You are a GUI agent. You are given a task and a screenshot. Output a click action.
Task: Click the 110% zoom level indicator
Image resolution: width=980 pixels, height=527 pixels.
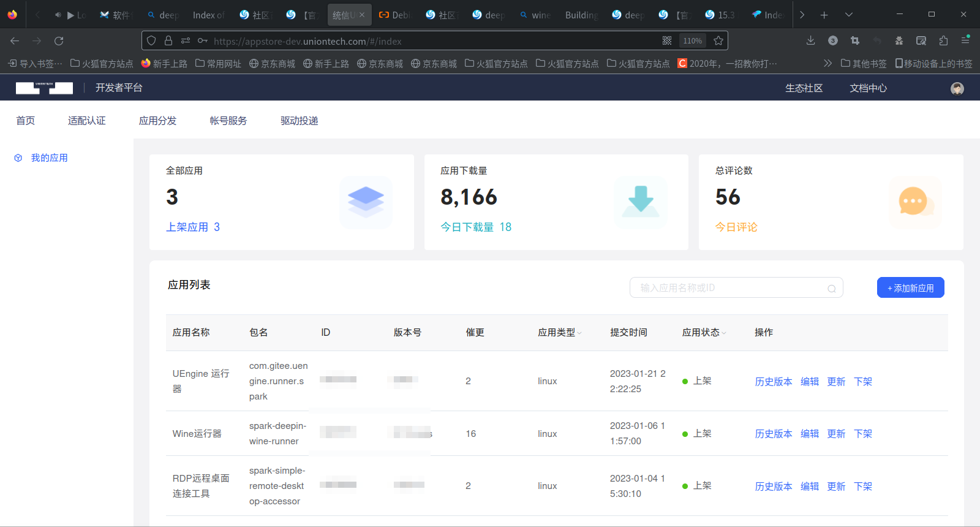692,41
